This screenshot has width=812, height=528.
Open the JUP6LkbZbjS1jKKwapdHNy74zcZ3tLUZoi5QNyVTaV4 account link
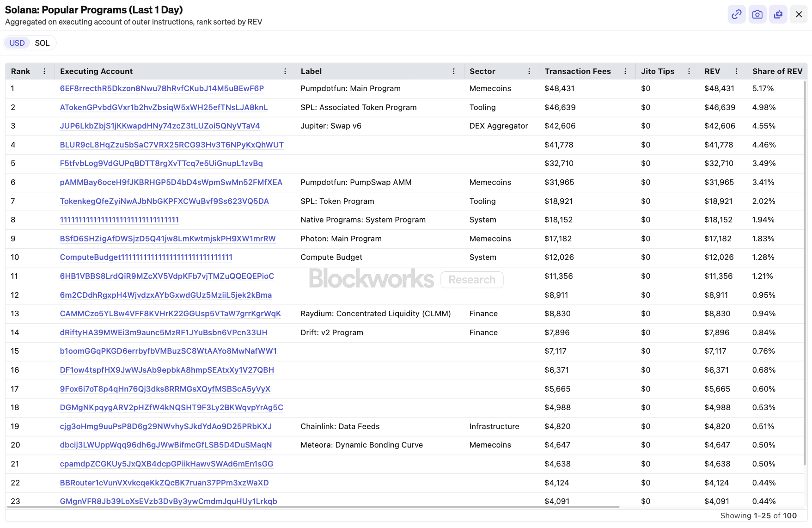click(x=160, y=126)
